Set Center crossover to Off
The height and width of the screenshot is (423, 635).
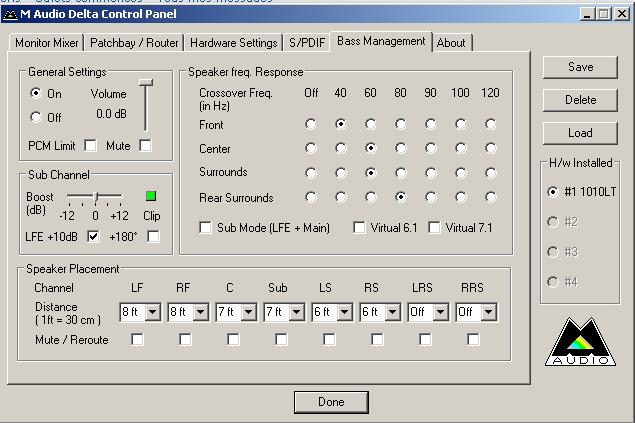[311, 149]
